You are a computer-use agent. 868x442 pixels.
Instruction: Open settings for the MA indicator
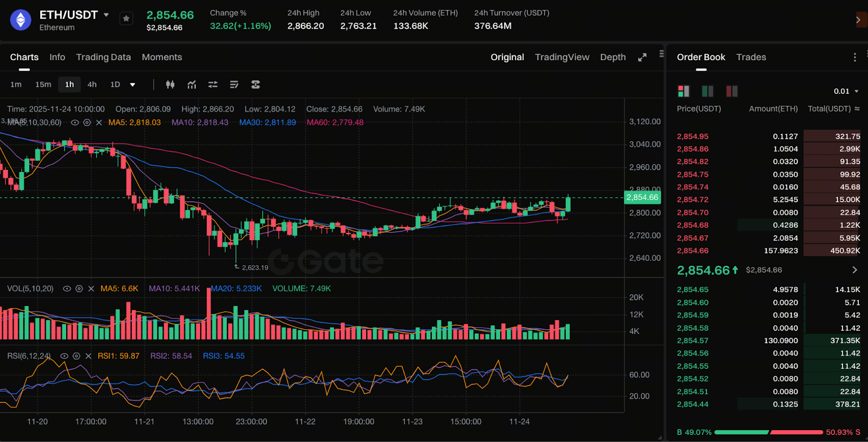(x=87, y=123)
